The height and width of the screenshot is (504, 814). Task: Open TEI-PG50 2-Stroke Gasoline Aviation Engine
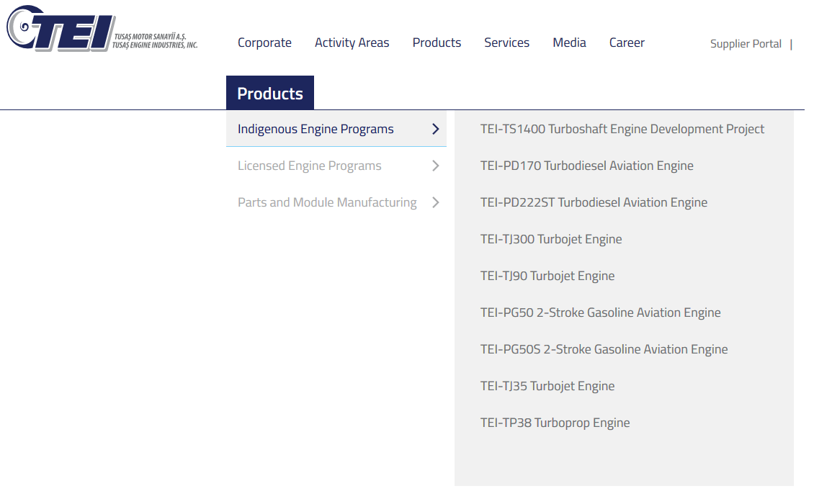(x=600, y=312)
